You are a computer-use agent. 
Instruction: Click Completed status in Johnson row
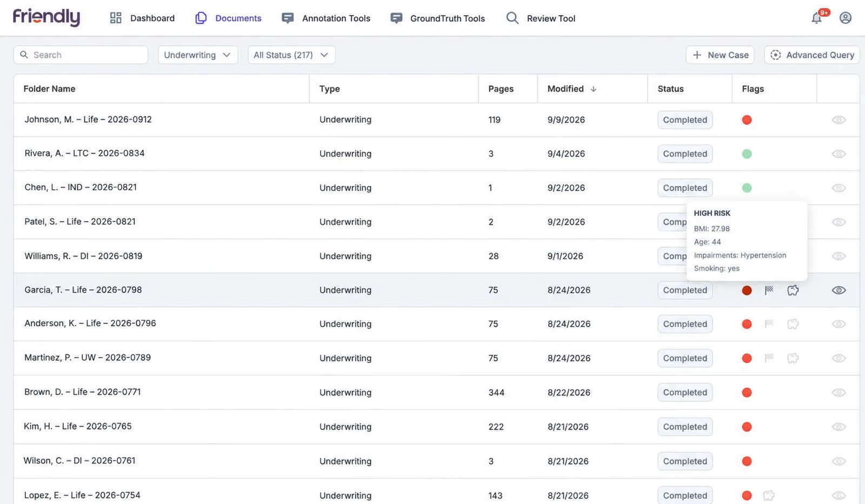685,120
